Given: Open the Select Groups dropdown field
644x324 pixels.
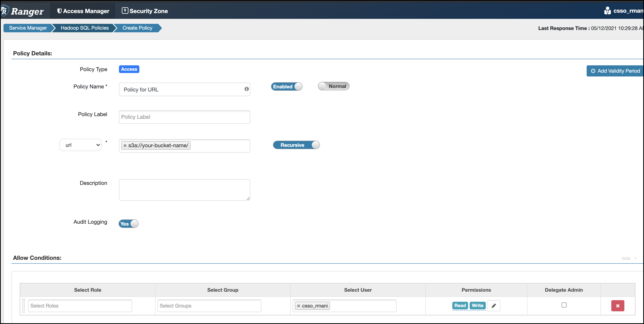Looking at the screenshot, I should (x=209, y=306).
